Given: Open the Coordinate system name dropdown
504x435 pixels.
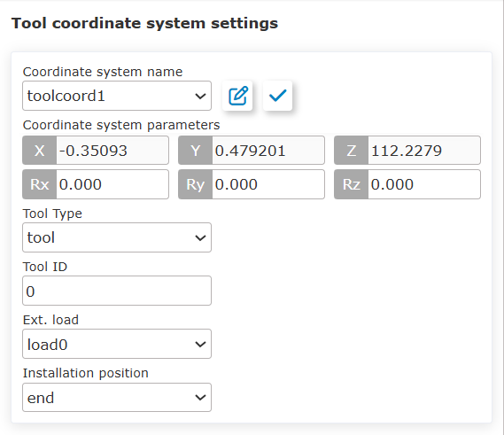Looking at the screenshot, I should (117, 96).
